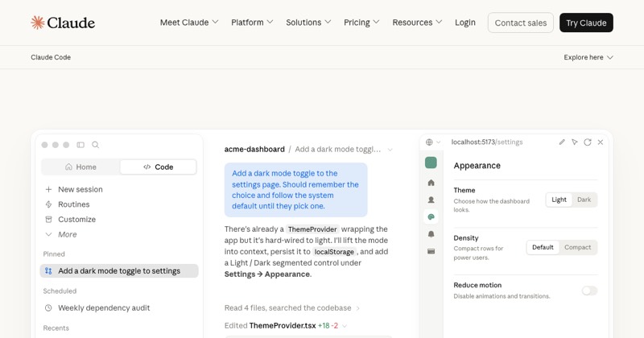The width and height of the screenshot is (644, 338).
Task: Click the Customize box icon
Action: pos(48,220)
